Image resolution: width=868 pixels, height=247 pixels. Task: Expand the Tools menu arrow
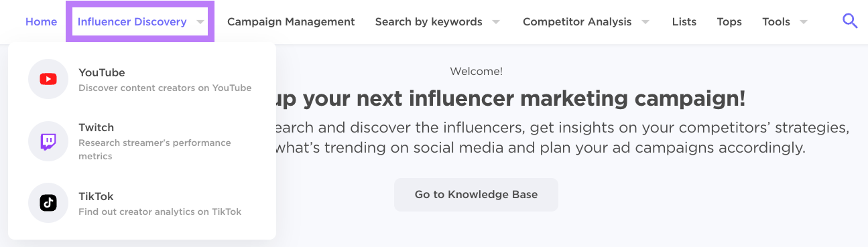(804, 22)
